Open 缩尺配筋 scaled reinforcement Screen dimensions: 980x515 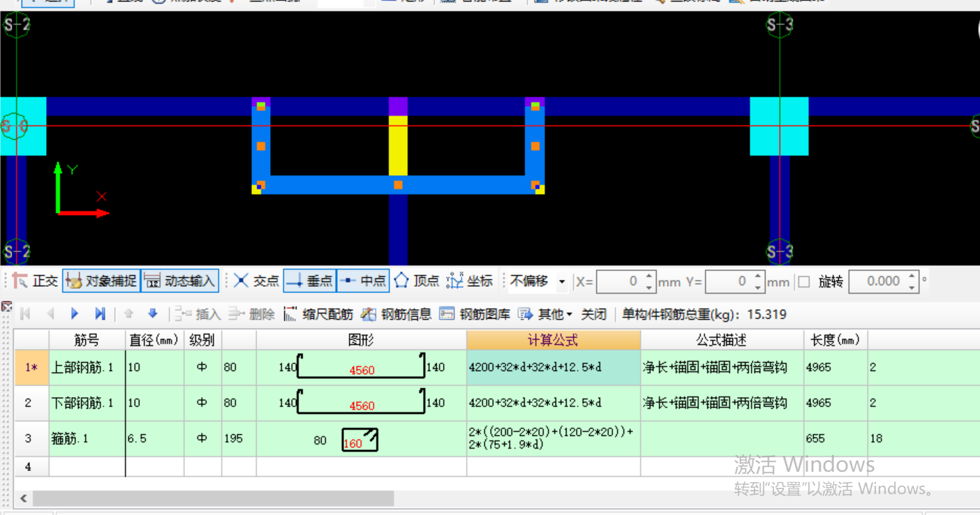click(x=318, y=314)
